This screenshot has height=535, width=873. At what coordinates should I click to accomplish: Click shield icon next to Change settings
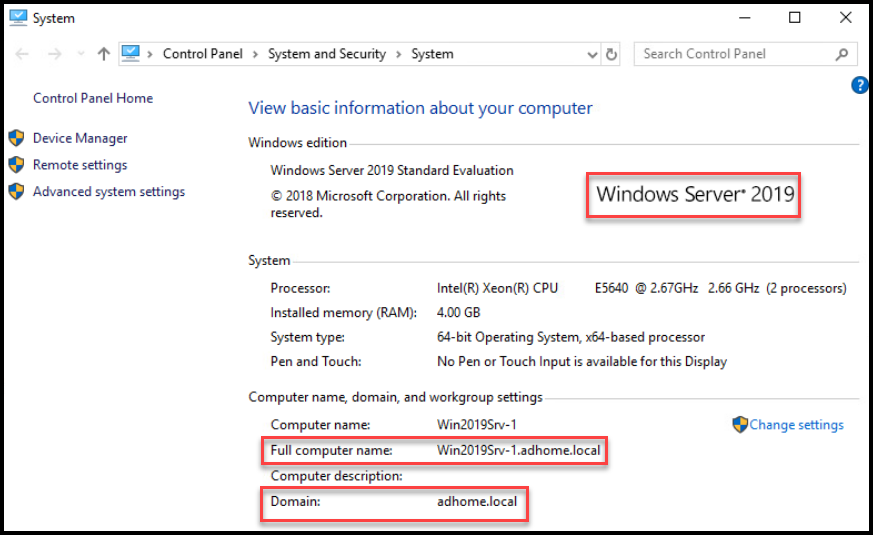[x=740, y=425]
